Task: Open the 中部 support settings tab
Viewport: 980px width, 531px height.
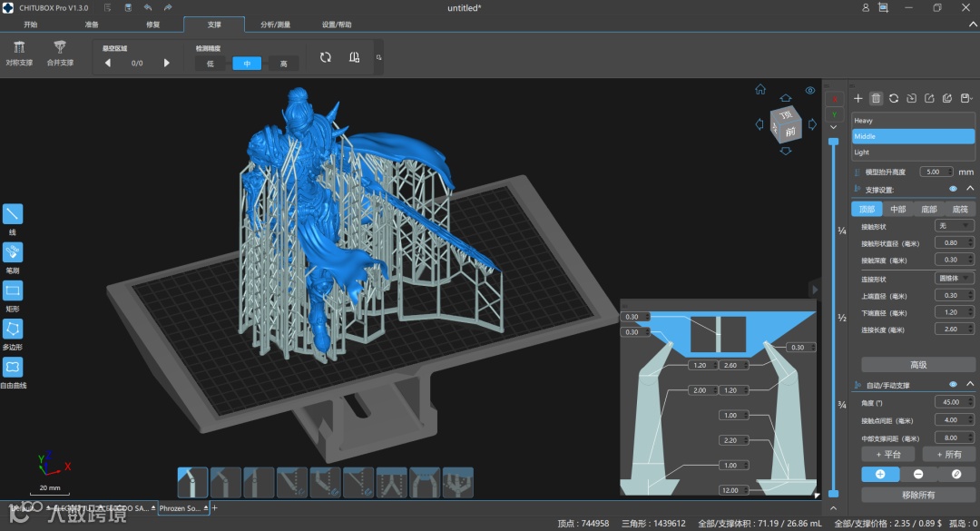Action: (897, 209)
